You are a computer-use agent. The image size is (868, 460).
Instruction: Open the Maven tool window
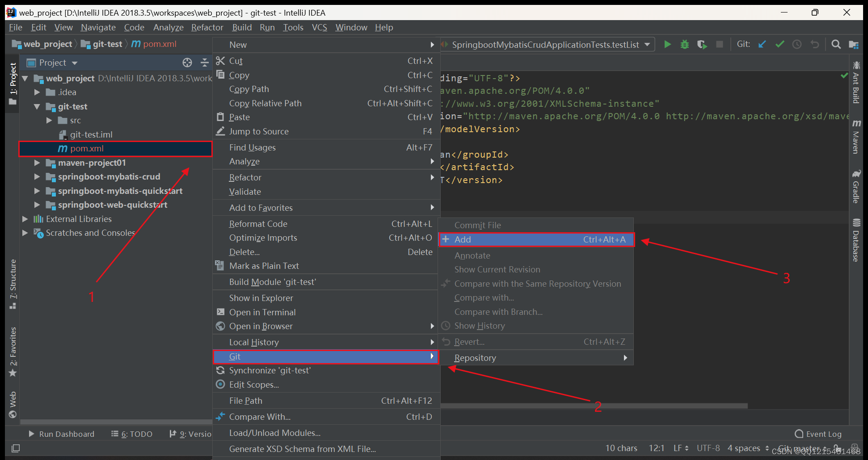pos(856,137)
